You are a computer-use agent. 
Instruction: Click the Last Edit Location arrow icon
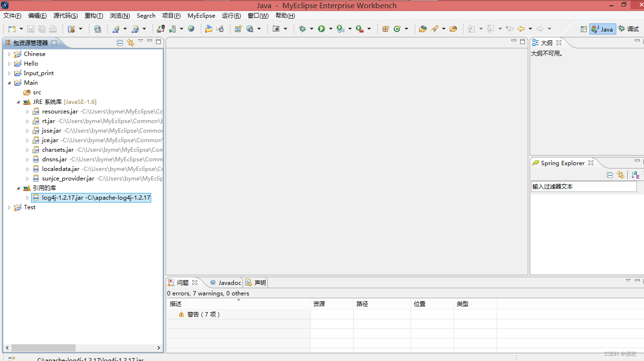pyautogui.click(x=509, y=29)
